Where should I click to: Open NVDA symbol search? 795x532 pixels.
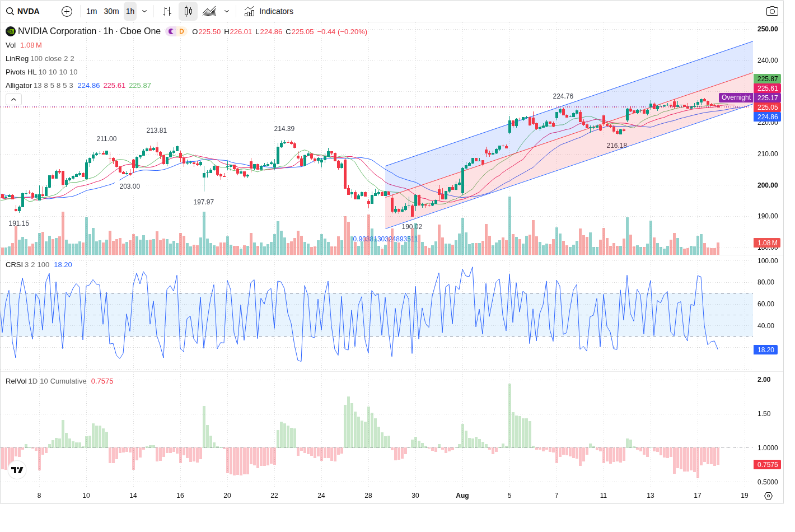pyautogui.click(x=23, y=11)
